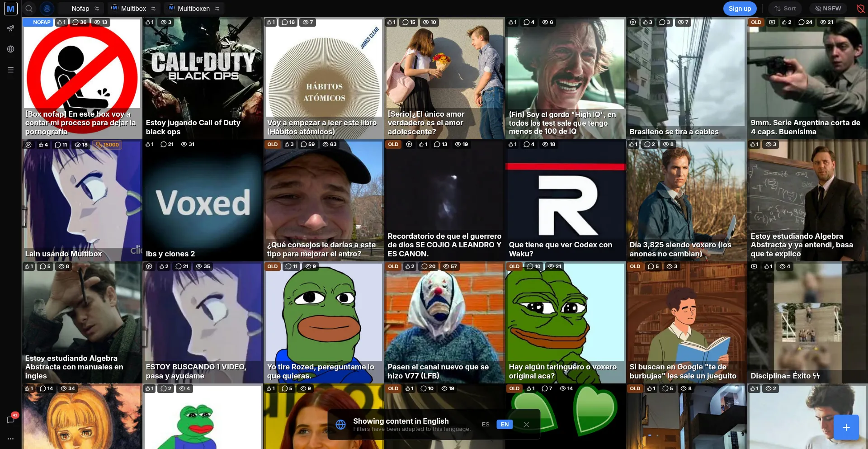Click comment count 24 on 9mm Serie post

[806, 22]
